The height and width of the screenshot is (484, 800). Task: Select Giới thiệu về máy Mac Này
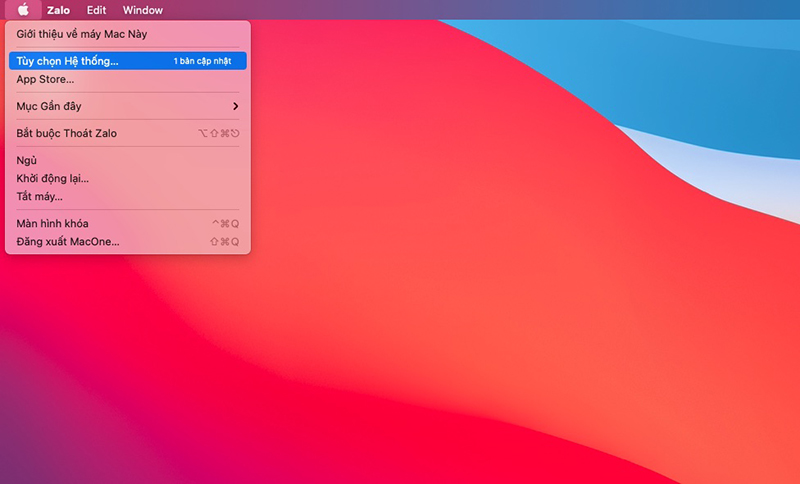(128, 34)
